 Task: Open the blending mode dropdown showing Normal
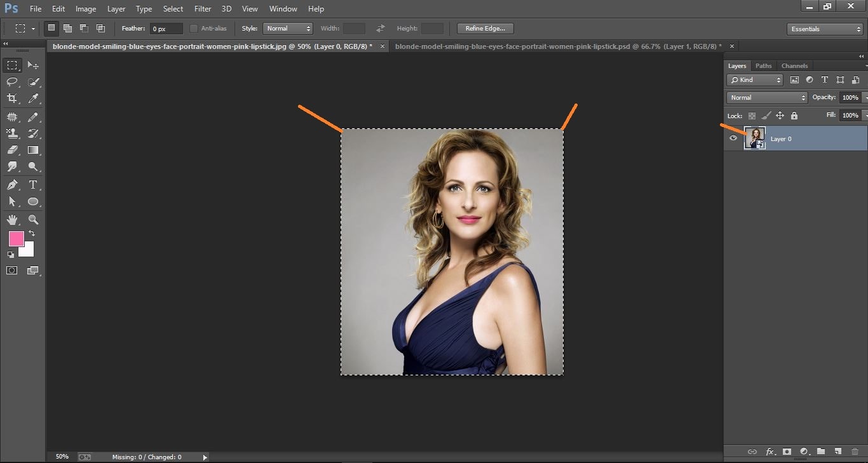point(766,97)
